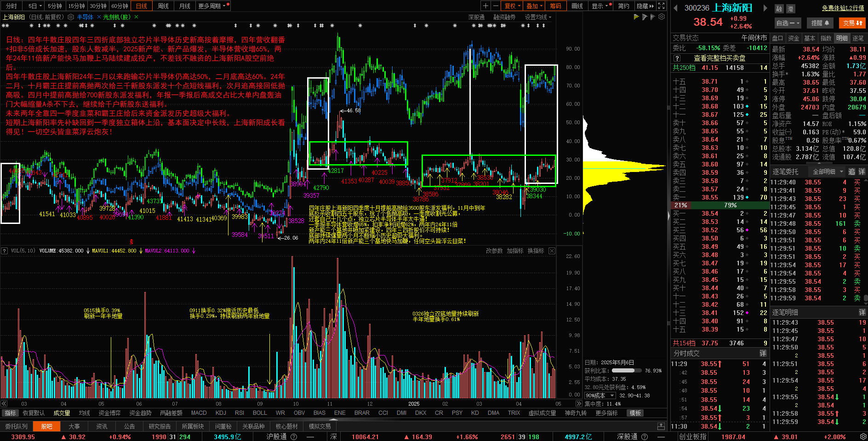Open 叠加 overlay dropdown
The width and height of the screenshot is (868, 441).
click(x=534, y=6)
